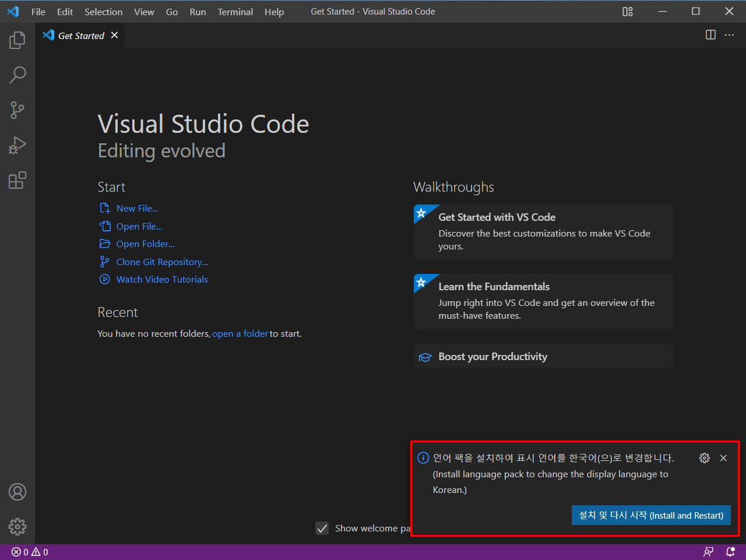The width and height of the screenshot is (746, 560).
Task: Click the Open Folder... link
Action: tap(145, 244)
